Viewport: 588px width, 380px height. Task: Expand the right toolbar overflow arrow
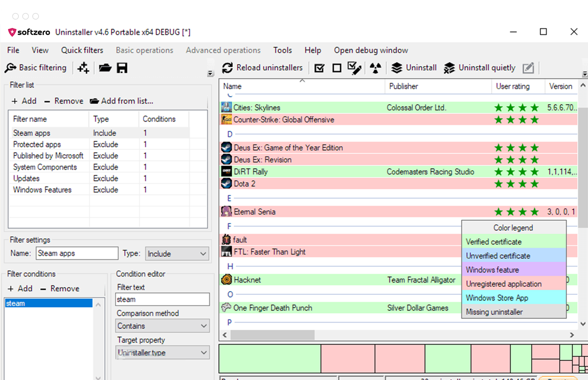point(585,74)
